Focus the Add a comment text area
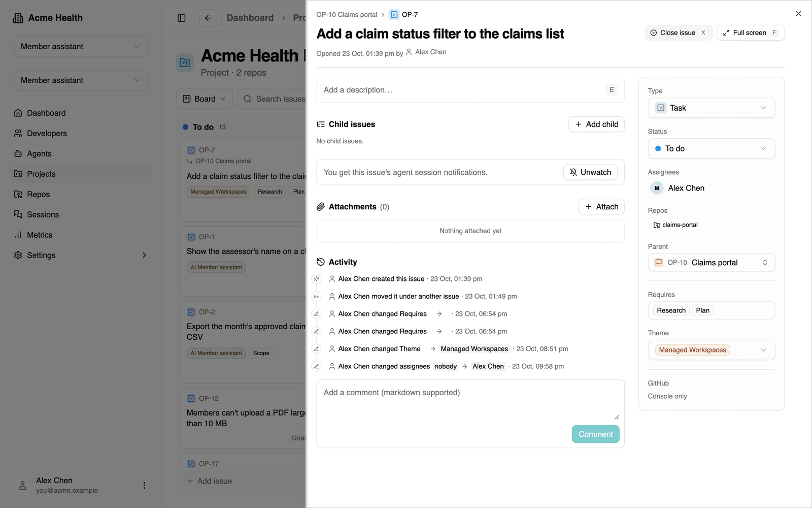 coord(470,402)
